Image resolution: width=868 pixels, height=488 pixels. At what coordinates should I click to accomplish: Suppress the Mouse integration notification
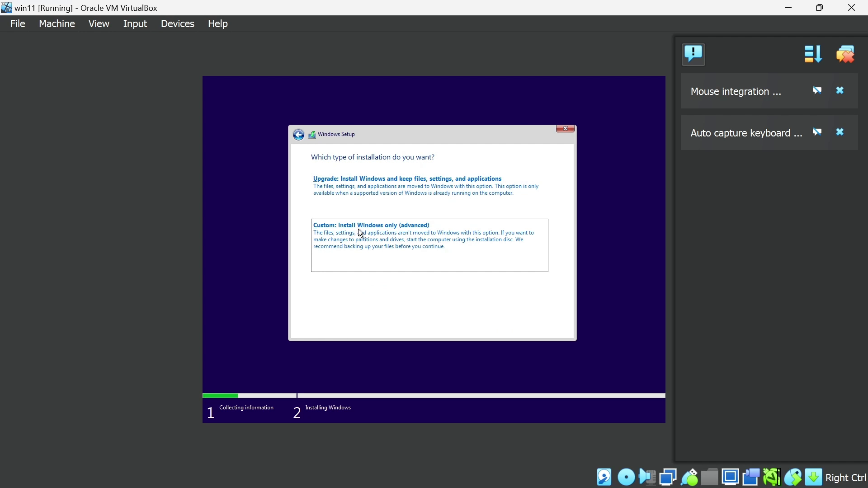click(x=817, y=91)
